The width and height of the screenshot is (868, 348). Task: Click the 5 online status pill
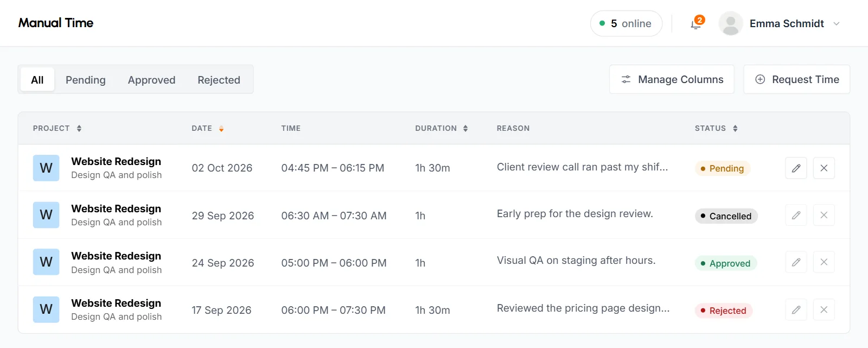(626, 23)
